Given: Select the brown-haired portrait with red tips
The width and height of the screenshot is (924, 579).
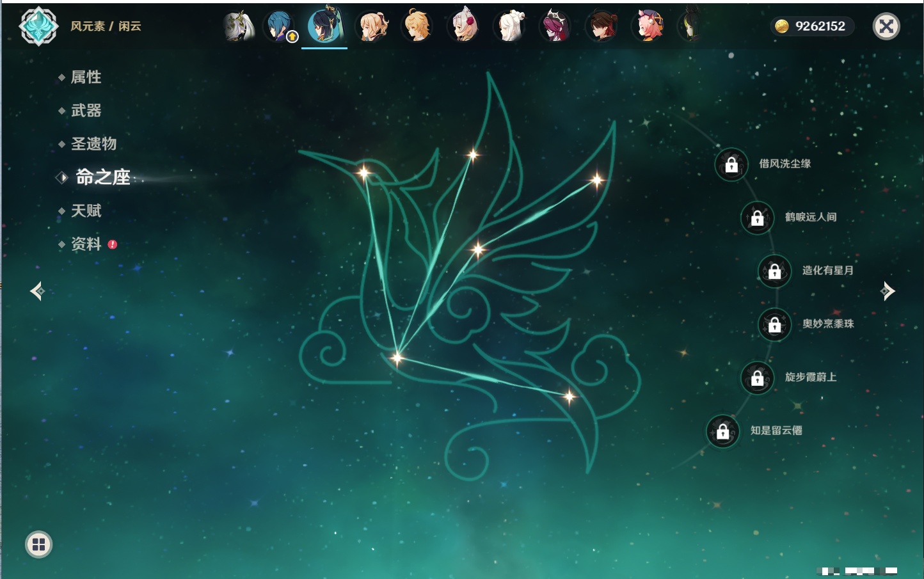Looking at the screenshot, I should [602, 26].
